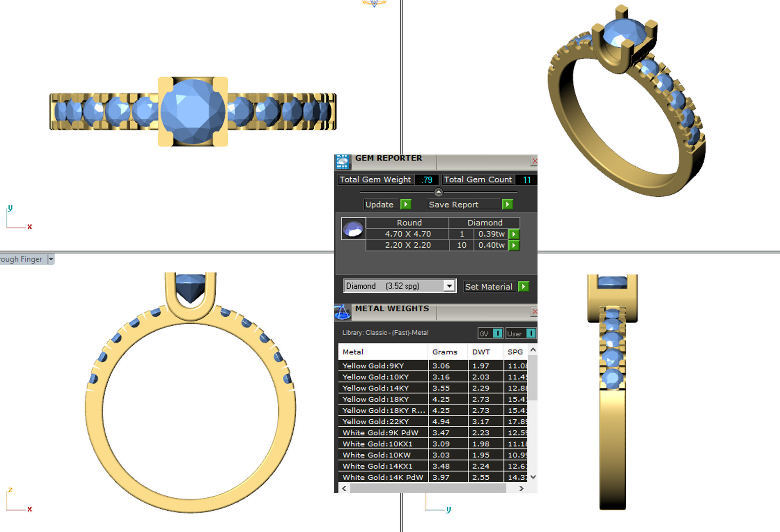Click the metal list scroll down arrow

[x=533, y=477]
